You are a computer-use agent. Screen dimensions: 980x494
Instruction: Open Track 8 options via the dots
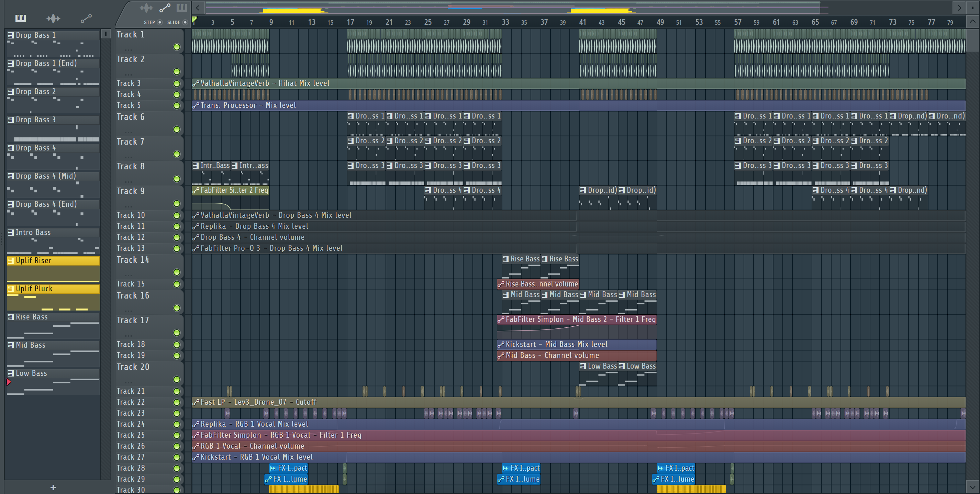coord(129,181)
